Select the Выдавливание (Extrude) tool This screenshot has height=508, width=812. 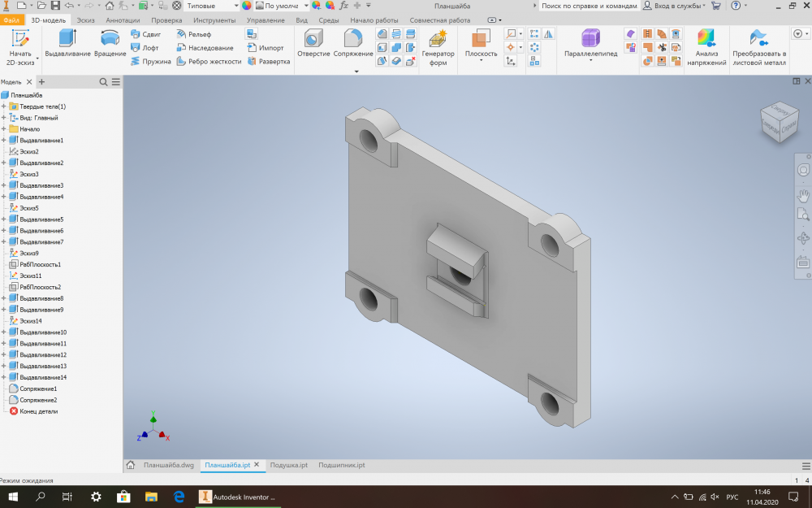67,44
